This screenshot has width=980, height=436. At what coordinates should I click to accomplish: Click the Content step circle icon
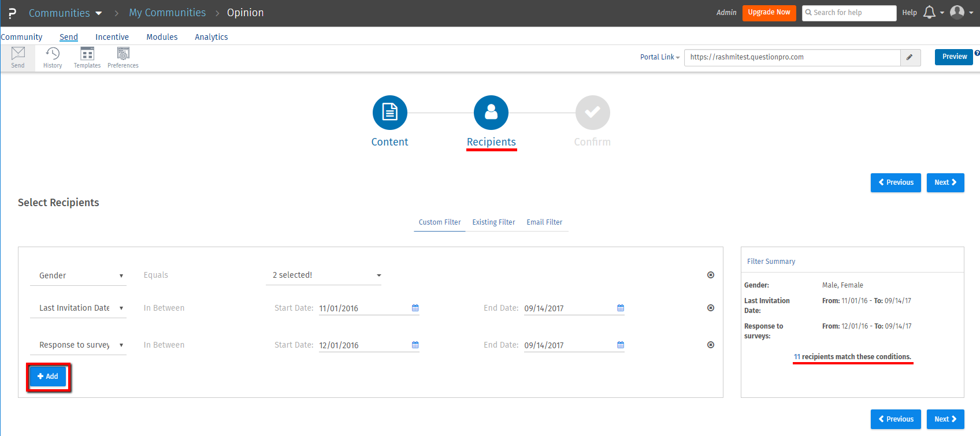[390, 113]
